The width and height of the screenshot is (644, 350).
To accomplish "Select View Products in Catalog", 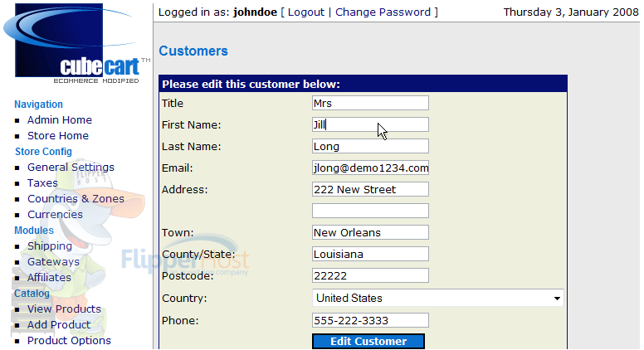I will pos(64,309).
